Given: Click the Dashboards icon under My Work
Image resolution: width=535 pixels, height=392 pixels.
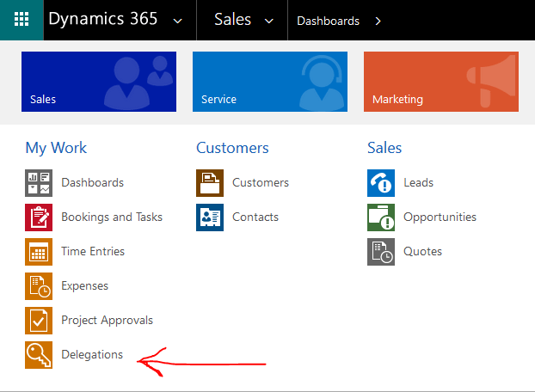Looking at the screenshot, I should coord(39,183).
